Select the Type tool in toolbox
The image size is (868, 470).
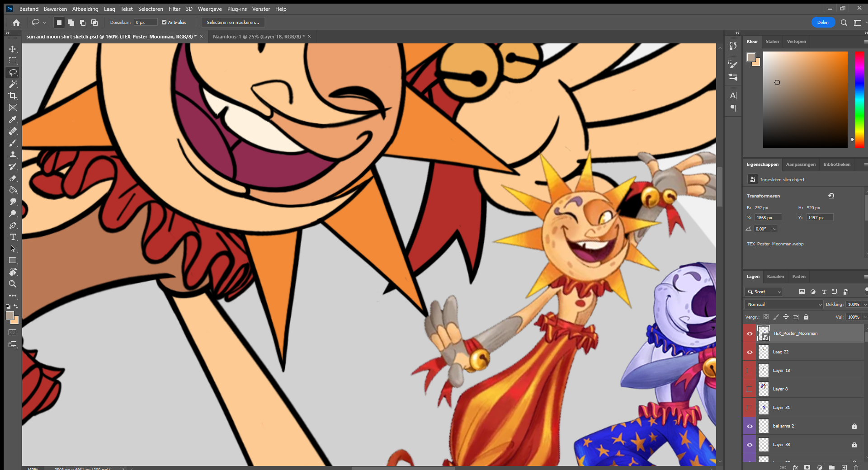(13, 237)
